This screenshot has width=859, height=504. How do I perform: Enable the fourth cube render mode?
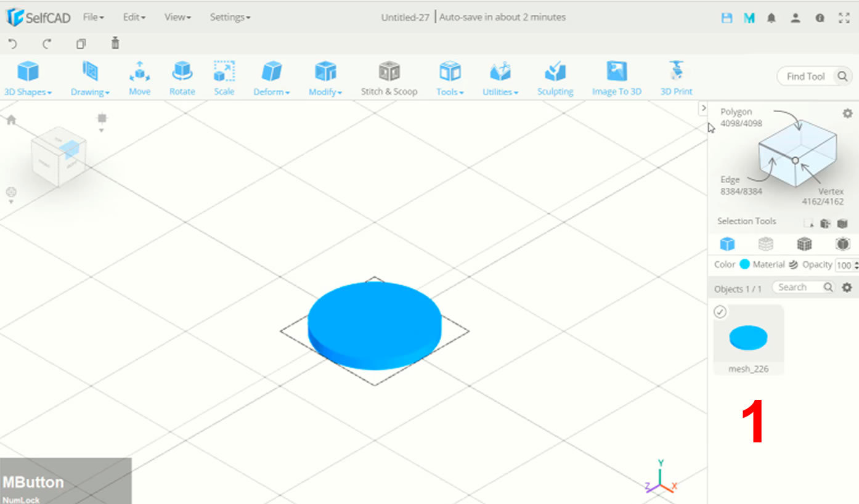[x=842, y=244]
